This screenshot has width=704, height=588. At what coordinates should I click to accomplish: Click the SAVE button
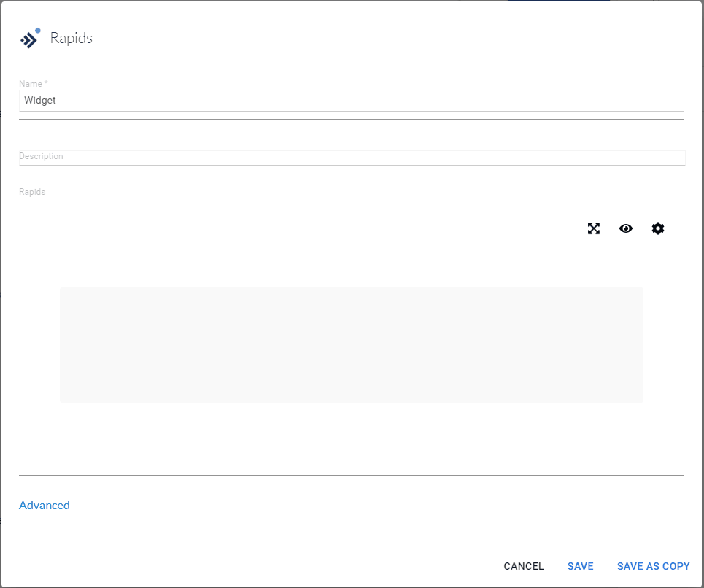click(580, 566)
